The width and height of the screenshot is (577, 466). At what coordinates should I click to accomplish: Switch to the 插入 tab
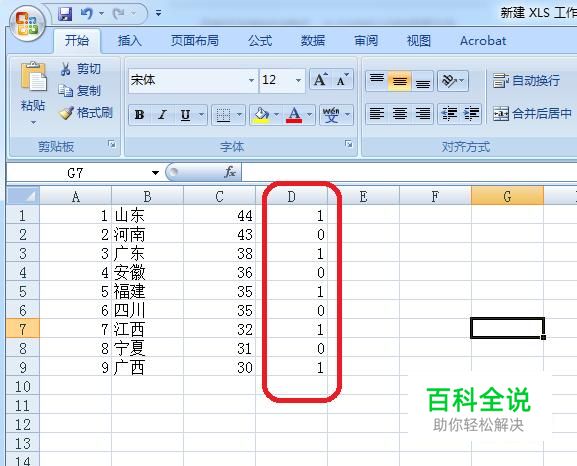pyautogui.click(x=130, y=40)
